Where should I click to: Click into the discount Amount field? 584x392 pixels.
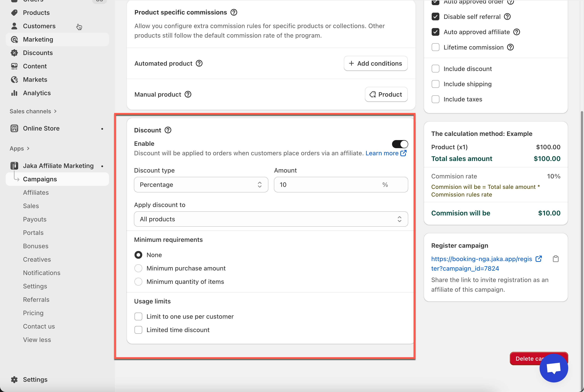point(328,185)
